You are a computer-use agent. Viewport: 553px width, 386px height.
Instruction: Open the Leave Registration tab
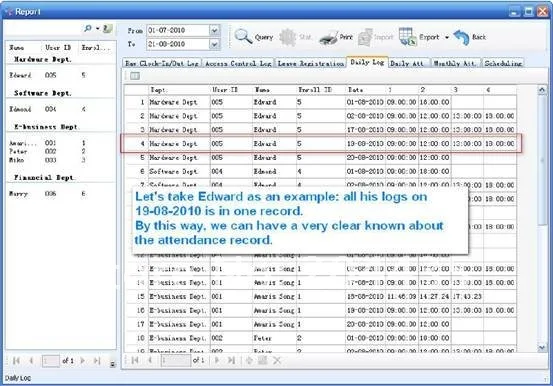[310, 64]
